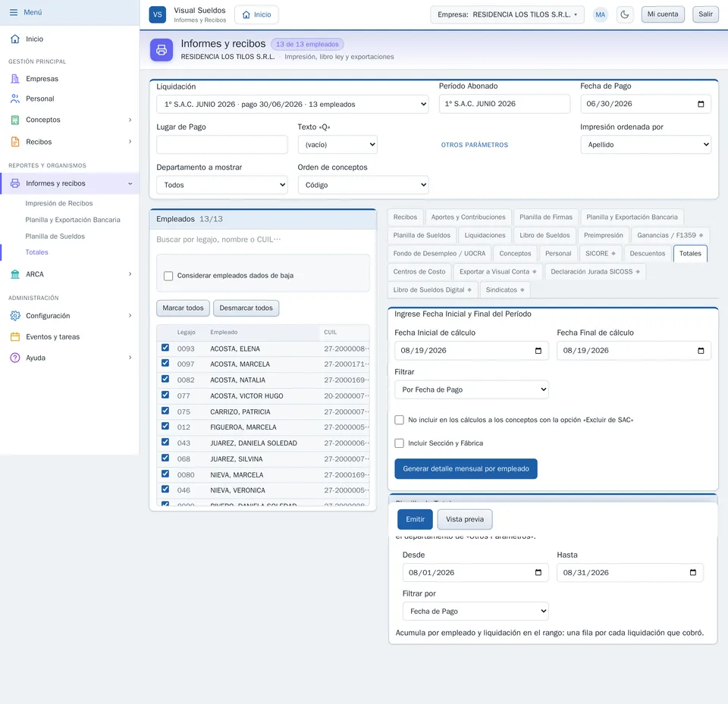728x704 pixels.
Task: Click the ARCA bank icon
Action: 15,274
